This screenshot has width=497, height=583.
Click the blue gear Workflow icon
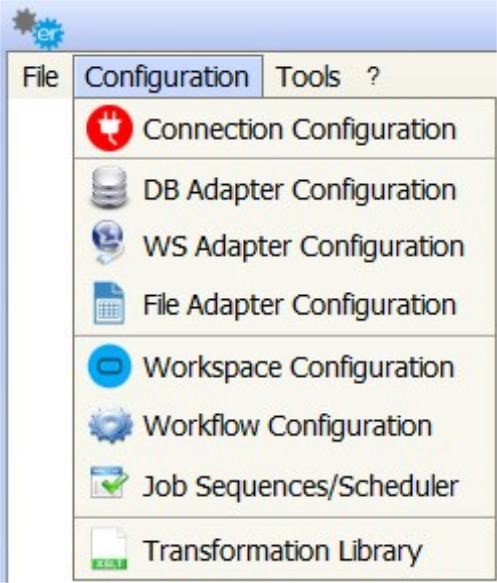[x=110, y=425]
